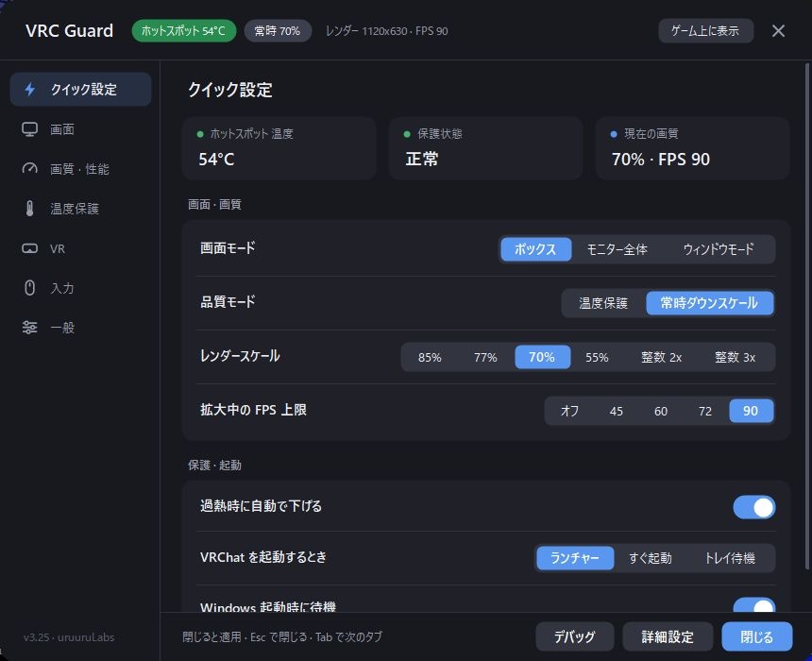Set render scale to 77%
The width and height of the screenshot is (812, 661).
click(x=485, y=357)
